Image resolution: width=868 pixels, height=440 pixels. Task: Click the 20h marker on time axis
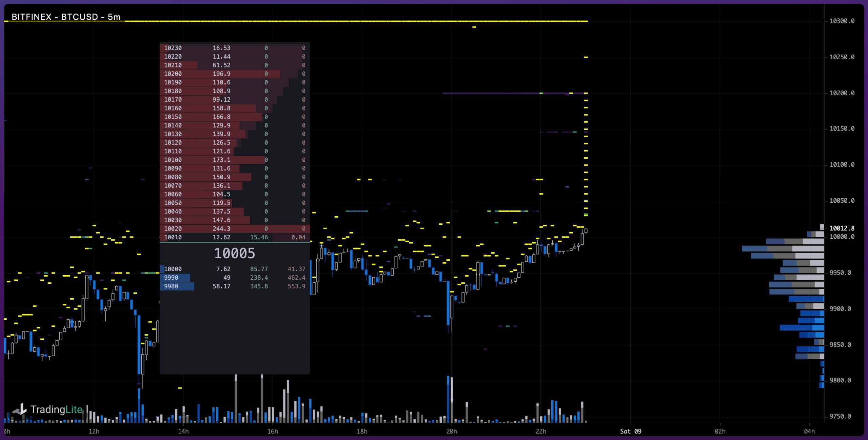click(x=451, y=431)
